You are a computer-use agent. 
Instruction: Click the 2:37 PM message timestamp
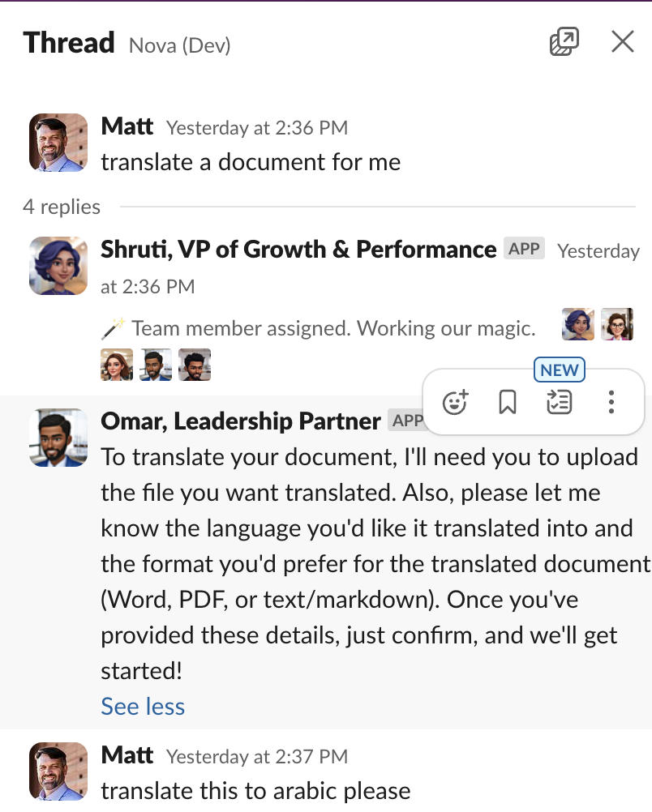256,757
